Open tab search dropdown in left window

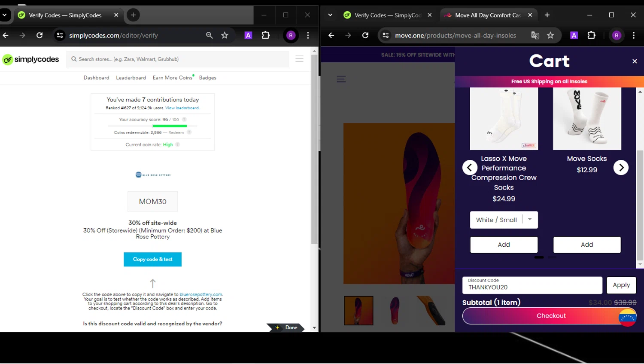pos(4,15)
